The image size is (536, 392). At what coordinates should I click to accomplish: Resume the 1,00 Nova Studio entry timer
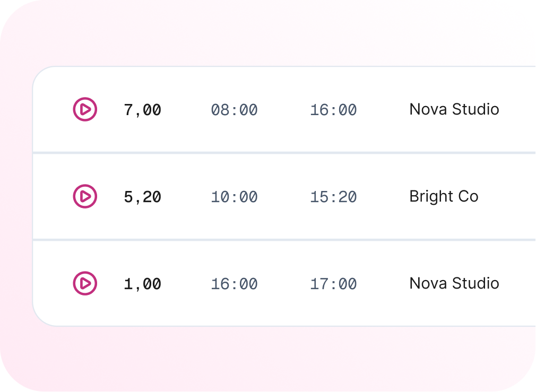click(85, 283)
